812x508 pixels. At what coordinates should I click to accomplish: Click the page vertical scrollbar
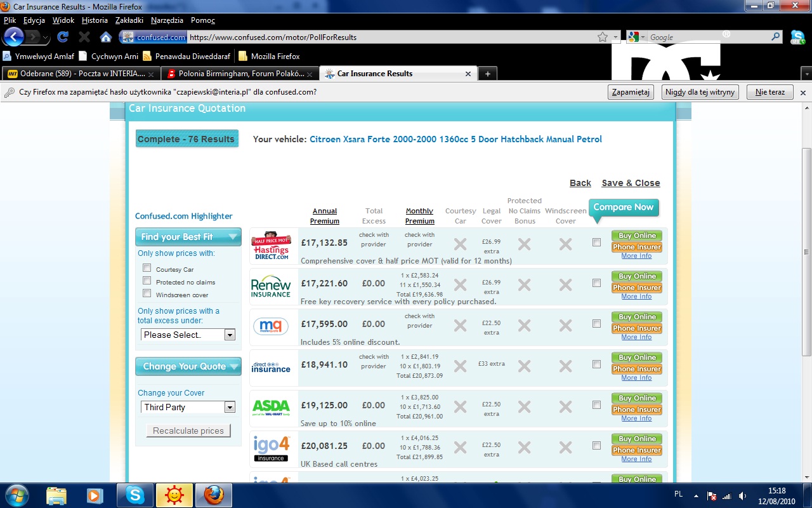click(x=806, y=254)
